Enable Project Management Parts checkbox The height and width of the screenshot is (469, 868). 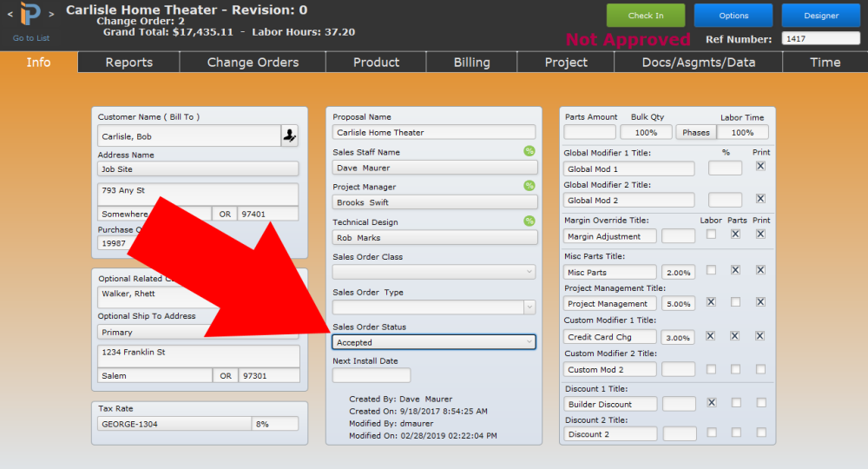(735, 302)
